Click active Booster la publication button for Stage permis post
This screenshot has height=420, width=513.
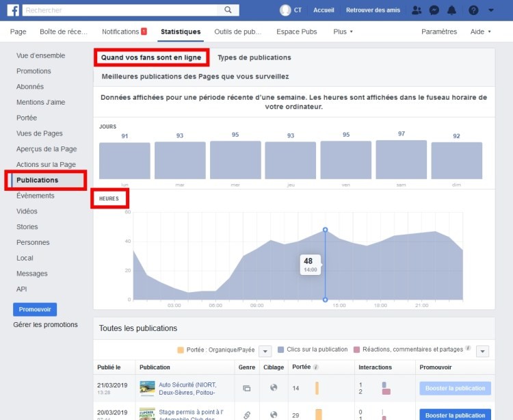point(455,415)
